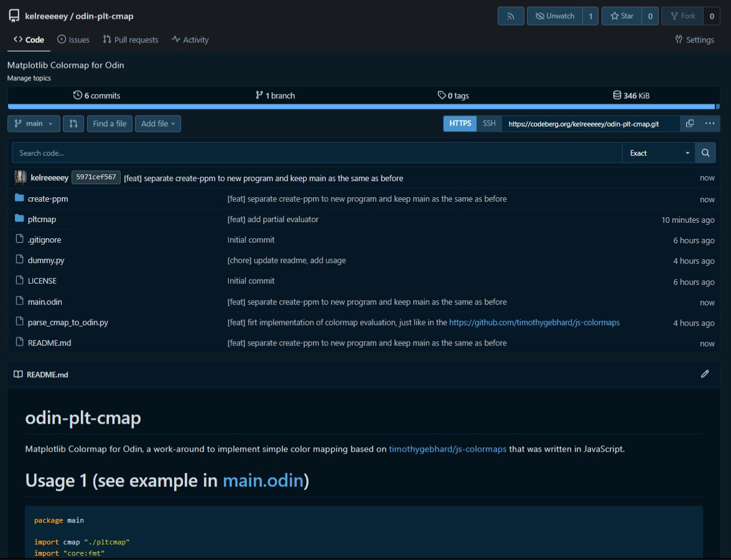Open the Exact search mode dropdown
Viewport: 731px width, 560px height.
pyautogui.click(x=658, y=153)
